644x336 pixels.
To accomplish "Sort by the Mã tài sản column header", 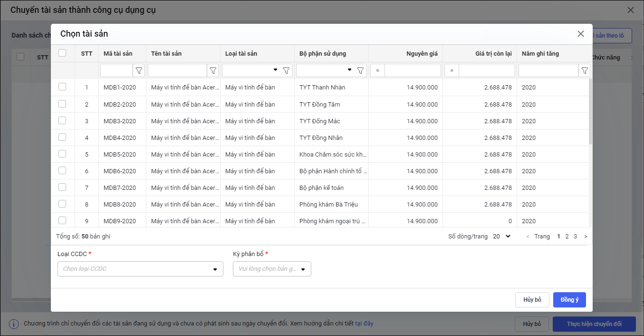I will tap(118, 53).
